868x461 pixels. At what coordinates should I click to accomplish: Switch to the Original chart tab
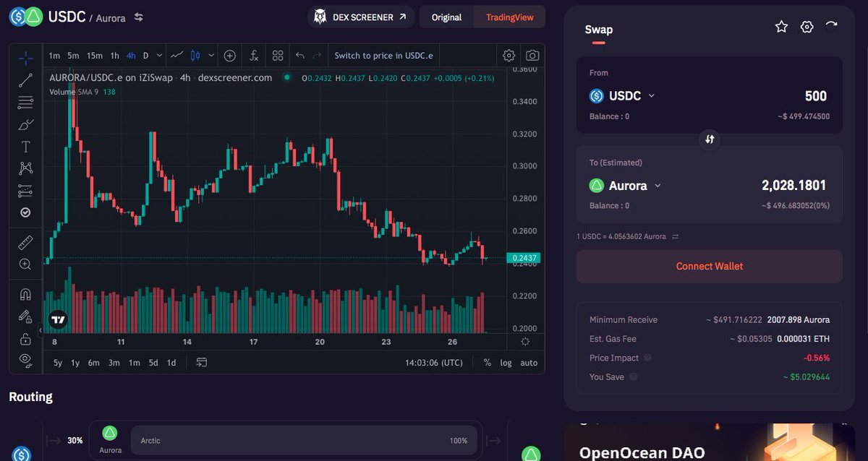pyautogui.click(x=446, y=17)
